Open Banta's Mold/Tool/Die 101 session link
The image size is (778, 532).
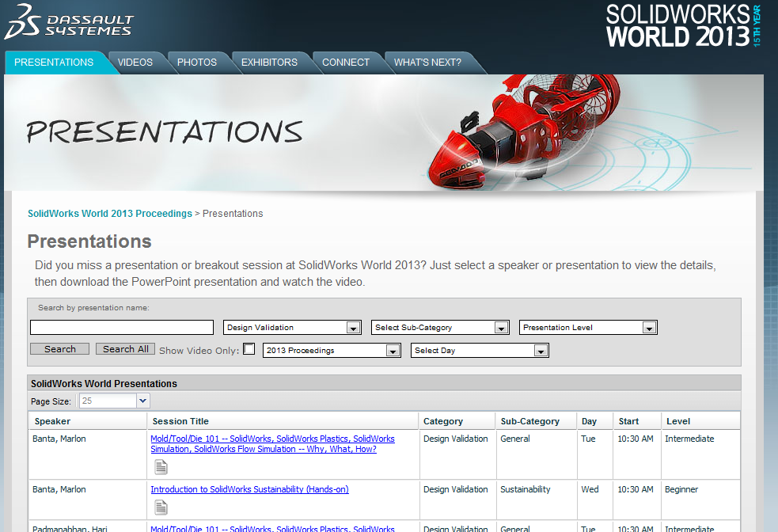(272, 443)
